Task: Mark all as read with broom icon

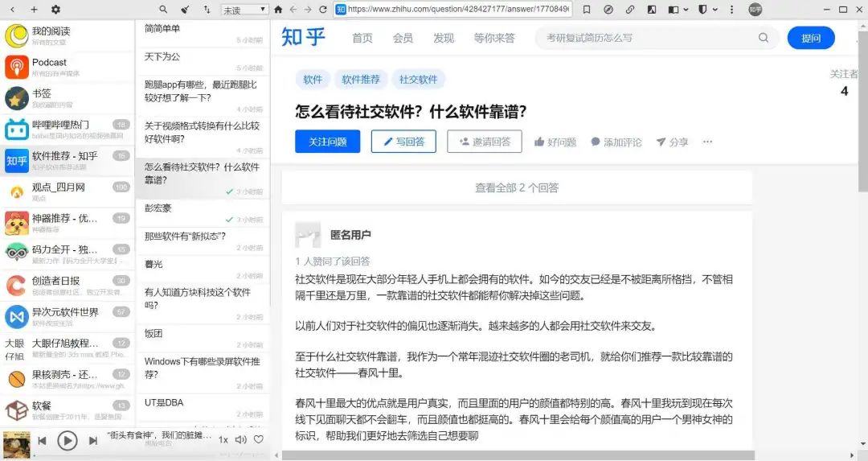Action: pos(186,10)
